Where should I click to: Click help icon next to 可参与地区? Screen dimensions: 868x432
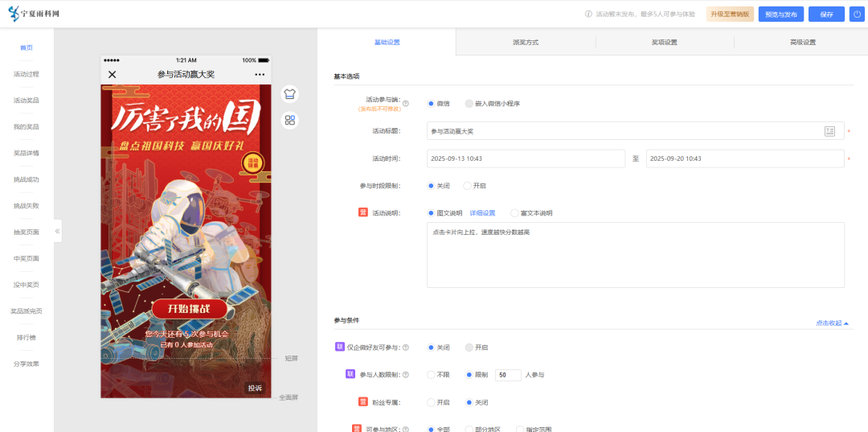406,430
